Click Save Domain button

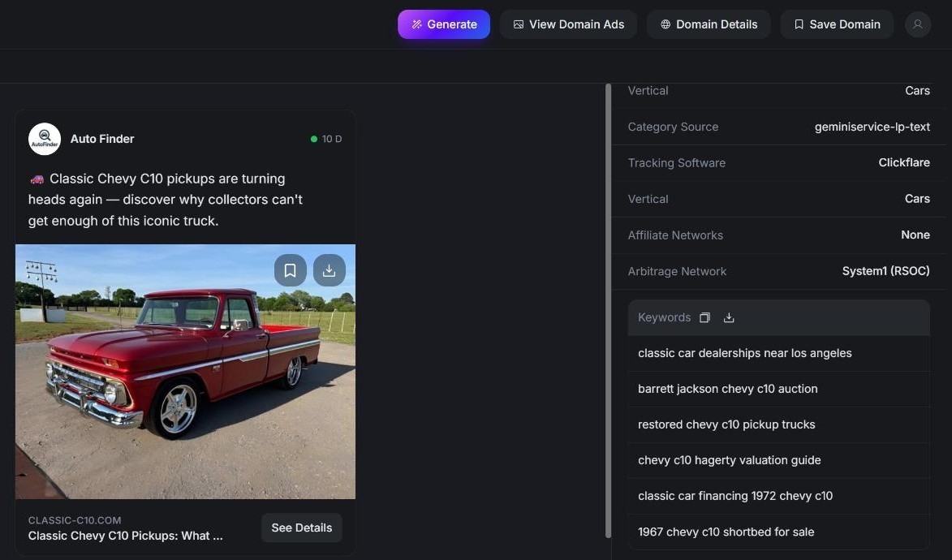click(837, 24)
